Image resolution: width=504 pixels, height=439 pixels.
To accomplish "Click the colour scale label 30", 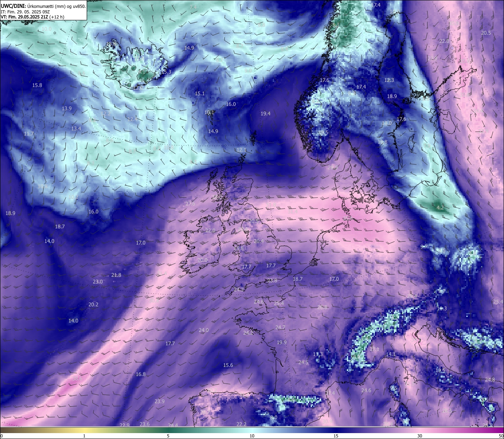I will [420, 436].
